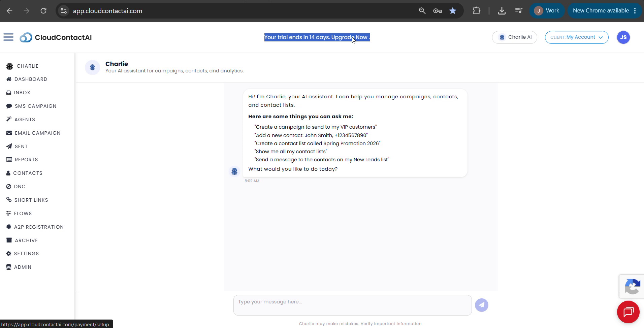
Task: Click Upgrade Now trial banner link
Action: 350,37
